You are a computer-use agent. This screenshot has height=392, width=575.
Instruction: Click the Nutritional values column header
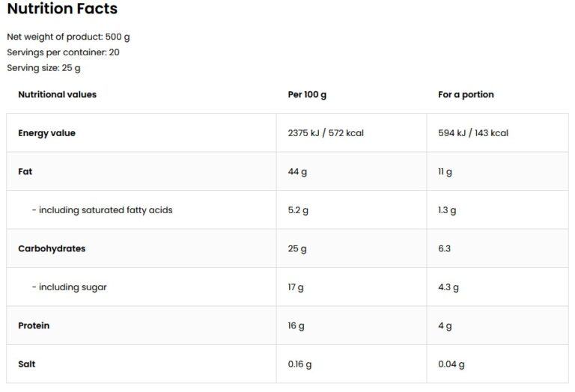click(x=57, y=94)
